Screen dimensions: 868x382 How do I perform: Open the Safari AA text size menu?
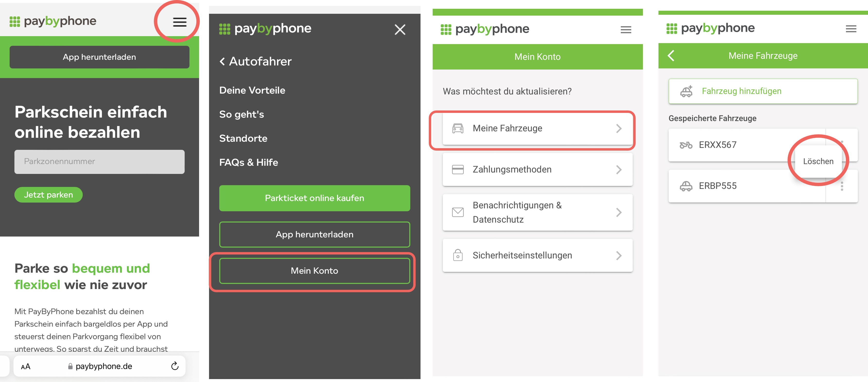[x=26, y=366]
